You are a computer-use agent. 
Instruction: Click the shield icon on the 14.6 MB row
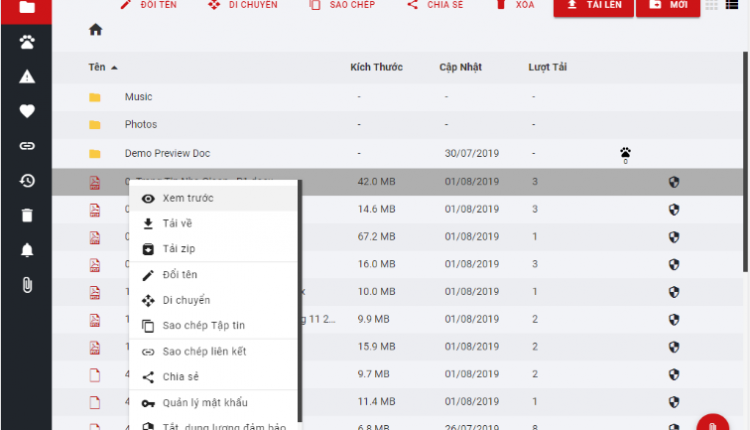pos(674,209)
